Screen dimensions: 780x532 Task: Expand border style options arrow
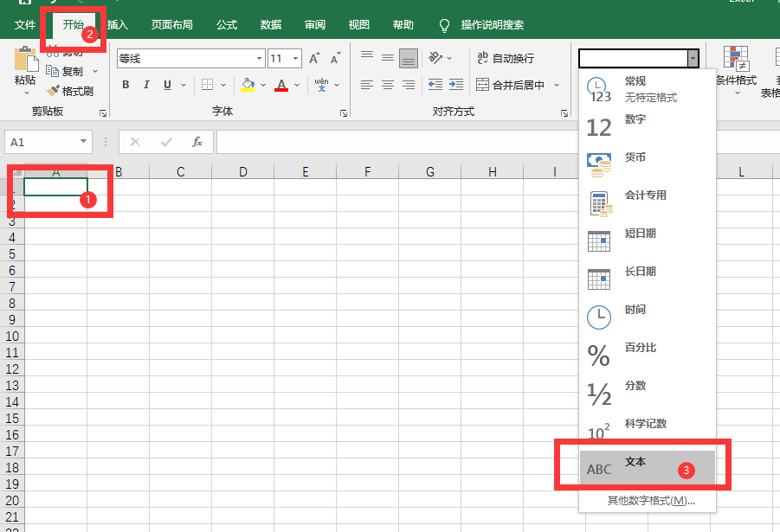223,85
